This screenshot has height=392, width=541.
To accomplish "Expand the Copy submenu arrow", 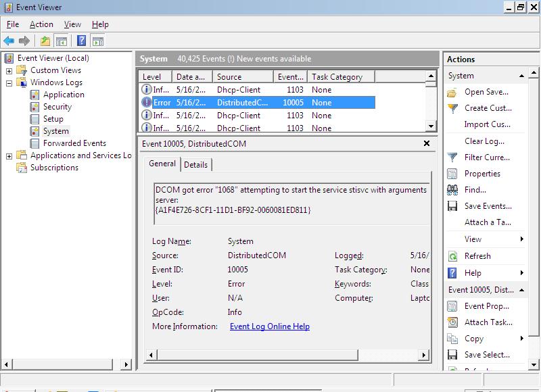I will [522, 338].
